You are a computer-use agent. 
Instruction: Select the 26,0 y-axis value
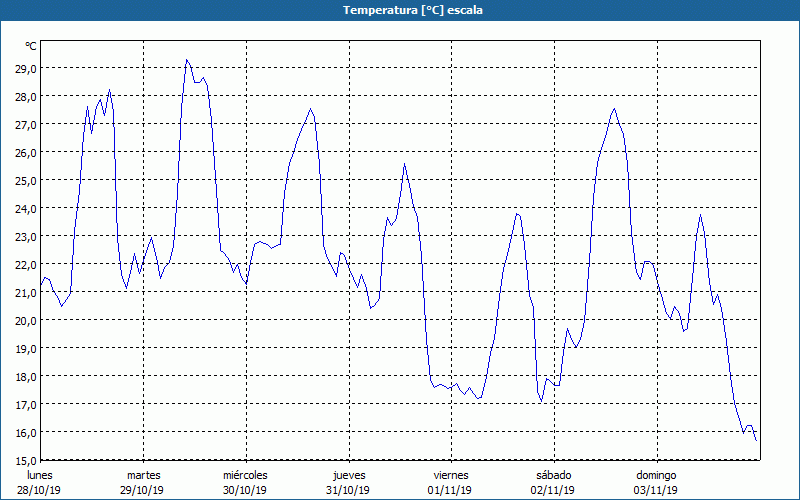tap(26, 153)
